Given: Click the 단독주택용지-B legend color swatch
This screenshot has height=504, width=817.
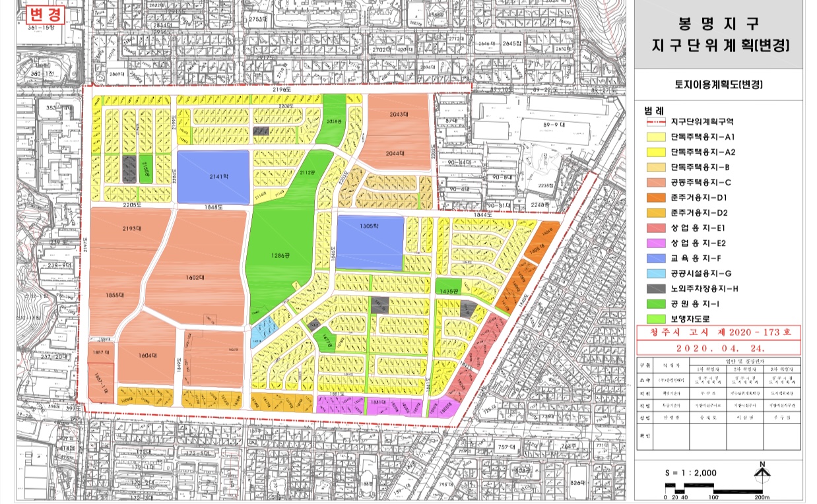Looking at the screenshot, I should [655, 168].
